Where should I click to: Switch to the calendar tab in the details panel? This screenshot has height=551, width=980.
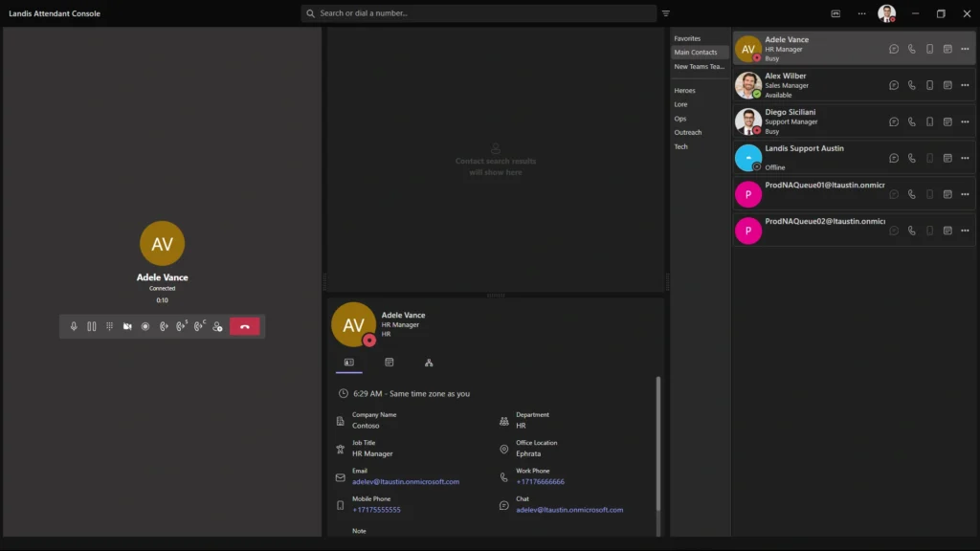click(389, 363)
